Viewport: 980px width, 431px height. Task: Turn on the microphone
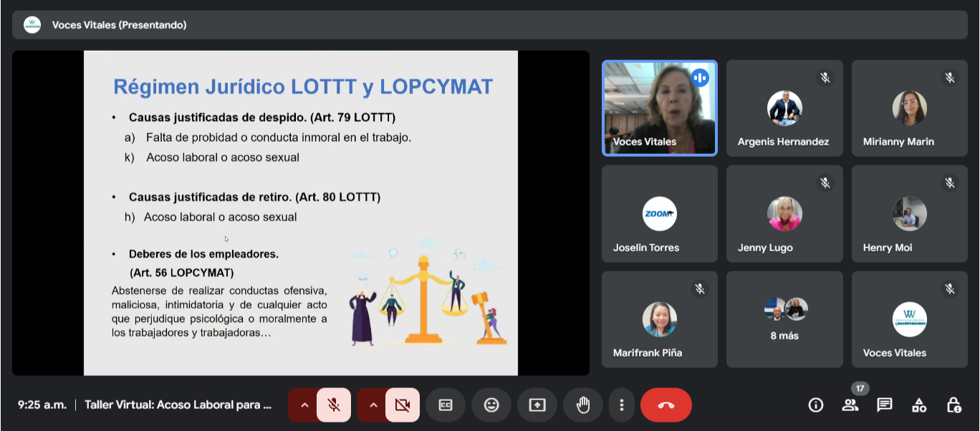point(334,405)
